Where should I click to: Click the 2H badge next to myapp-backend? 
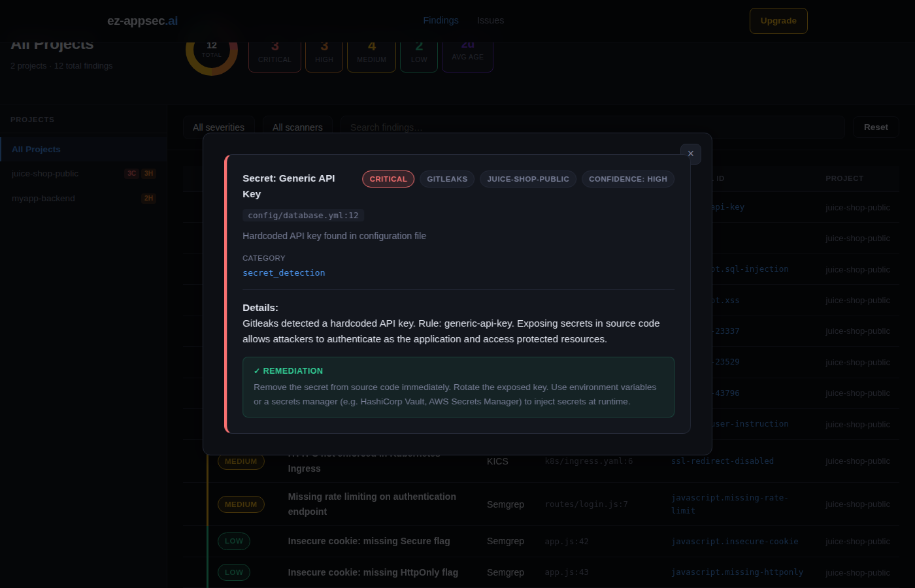(149, 199)
